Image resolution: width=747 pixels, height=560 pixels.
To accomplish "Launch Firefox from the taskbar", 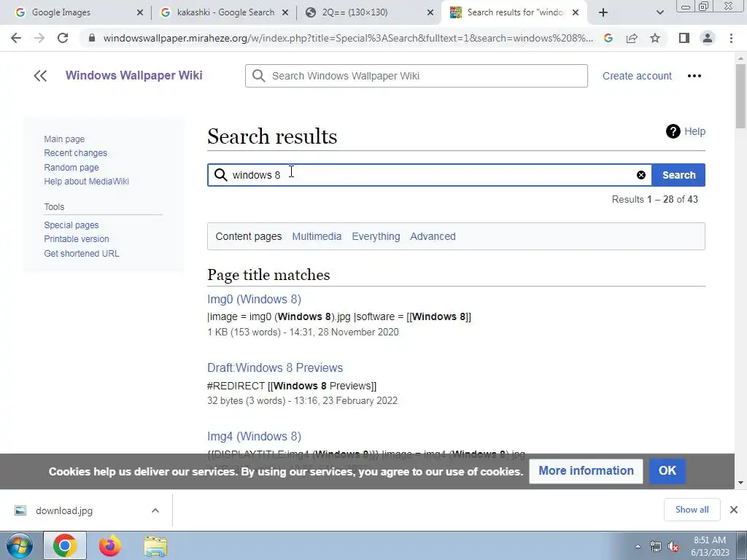I will pyautogui.click(x=110, y=545).
